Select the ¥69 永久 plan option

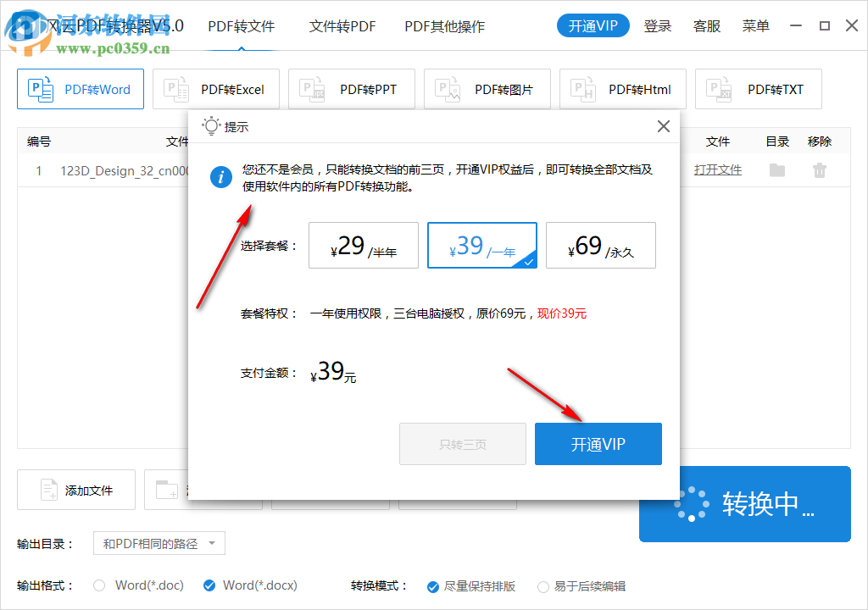click(x=600, y=245)
